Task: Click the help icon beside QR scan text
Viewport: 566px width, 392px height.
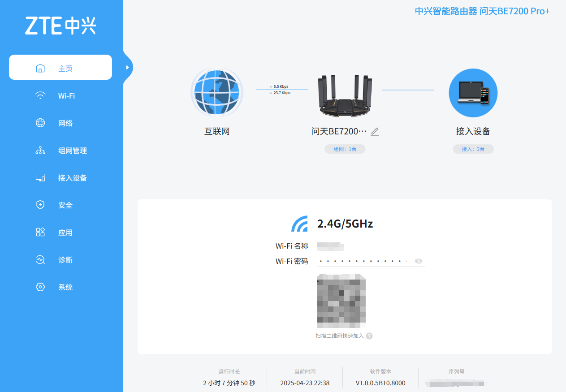Action: [368, 336]
